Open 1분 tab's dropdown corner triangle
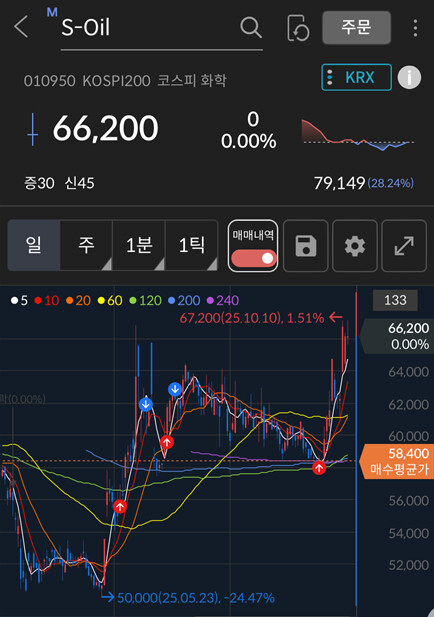The image size is (434, 617). [159, 265]
